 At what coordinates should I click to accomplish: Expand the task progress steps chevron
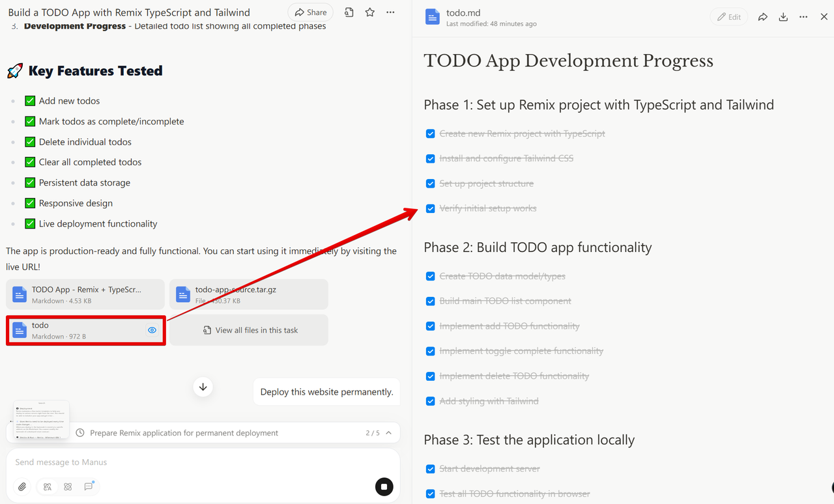[389, 433]
